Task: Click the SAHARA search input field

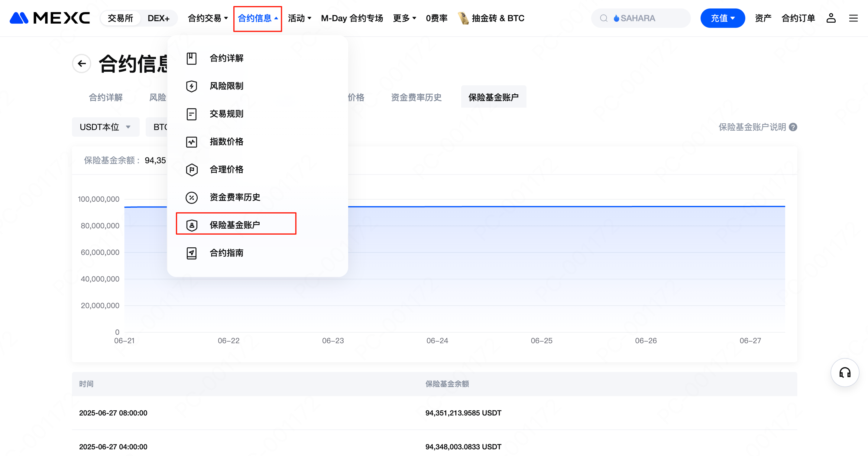Action: pos(647,18)
